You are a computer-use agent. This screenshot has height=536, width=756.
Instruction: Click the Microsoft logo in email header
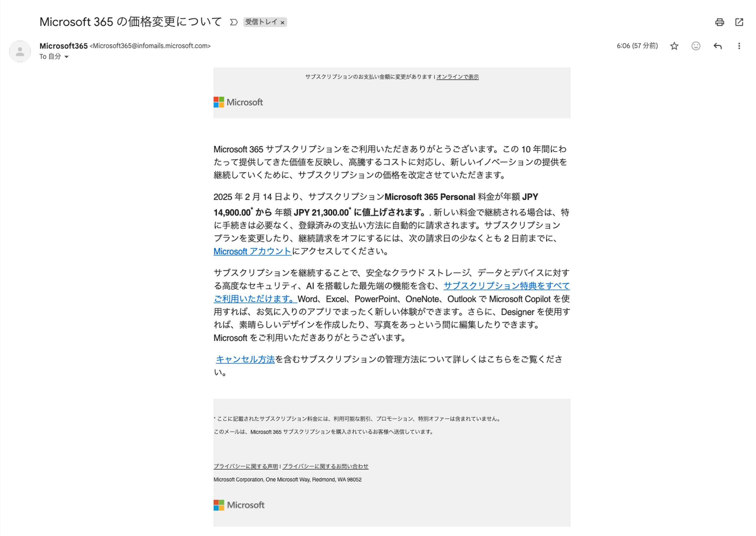(238, 102)
